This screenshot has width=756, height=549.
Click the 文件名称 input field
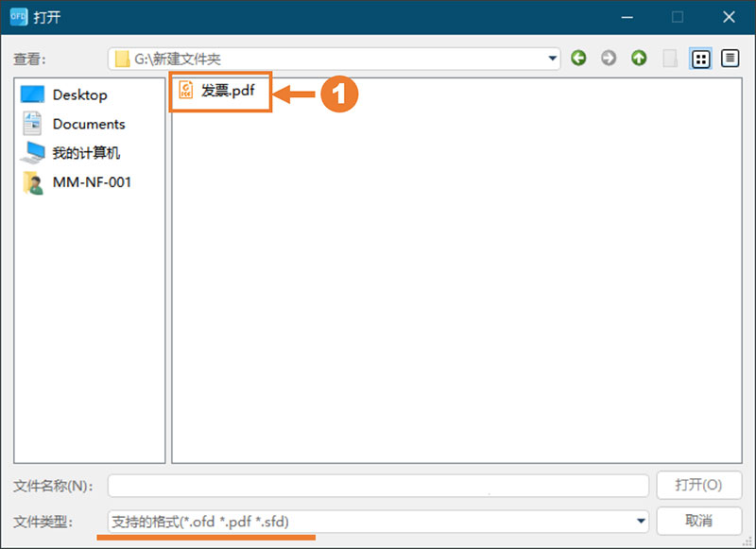pyautogui.click(x=378, y=486)
